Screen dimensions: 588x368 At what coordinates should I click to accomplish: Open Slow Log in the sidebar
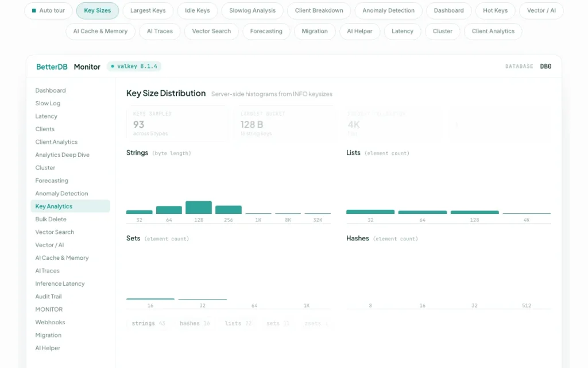(71, 103)
